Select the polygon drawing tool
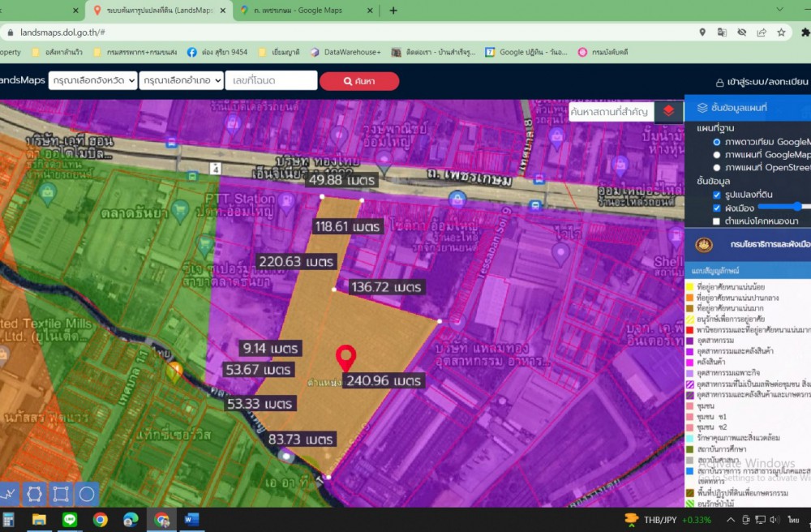This screenshot has width=811, height=532. tap(34, 493)
